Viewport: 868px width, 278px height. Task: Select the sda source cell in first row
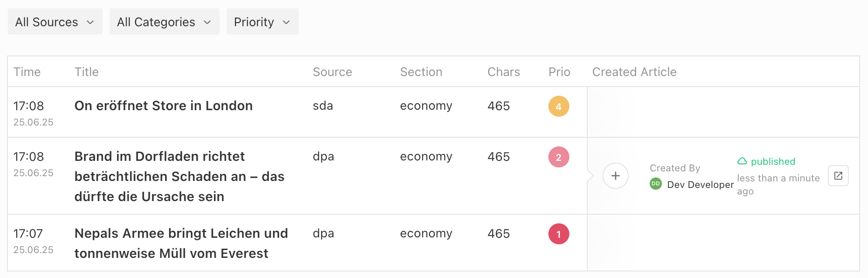(x=323, y=106)
